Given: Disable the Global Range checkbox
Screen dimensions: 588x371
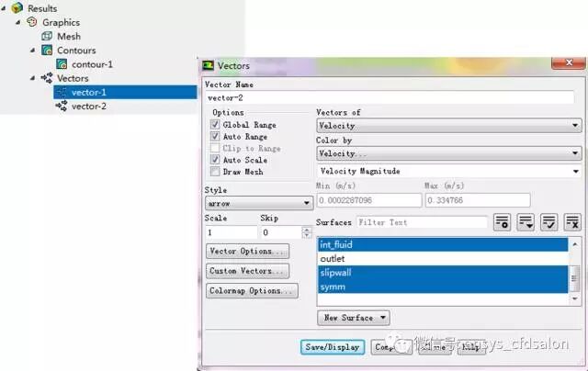Looking at the screenshot, I should 215,125.
